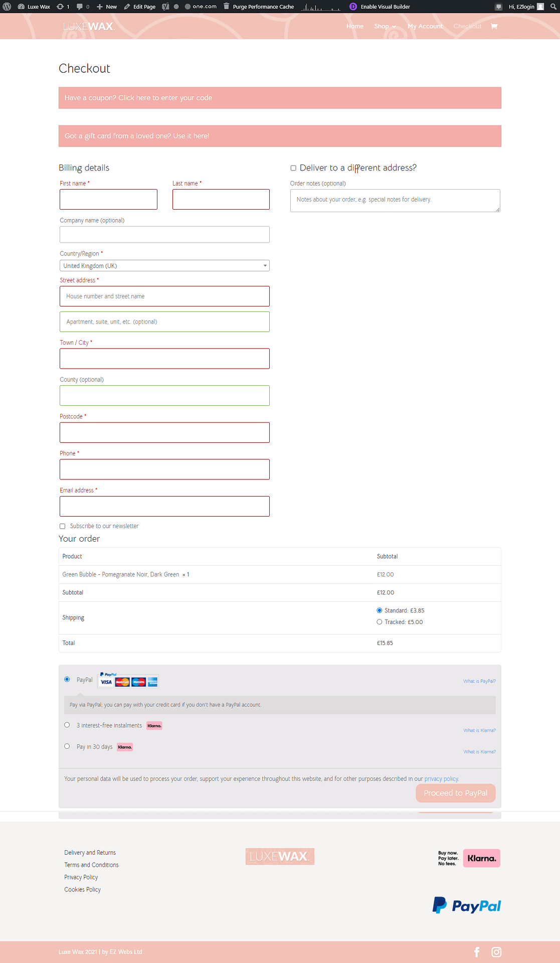Select the Standard £3.85 shipping option
This screenshot has width=560, height=963.
point(380,610)
